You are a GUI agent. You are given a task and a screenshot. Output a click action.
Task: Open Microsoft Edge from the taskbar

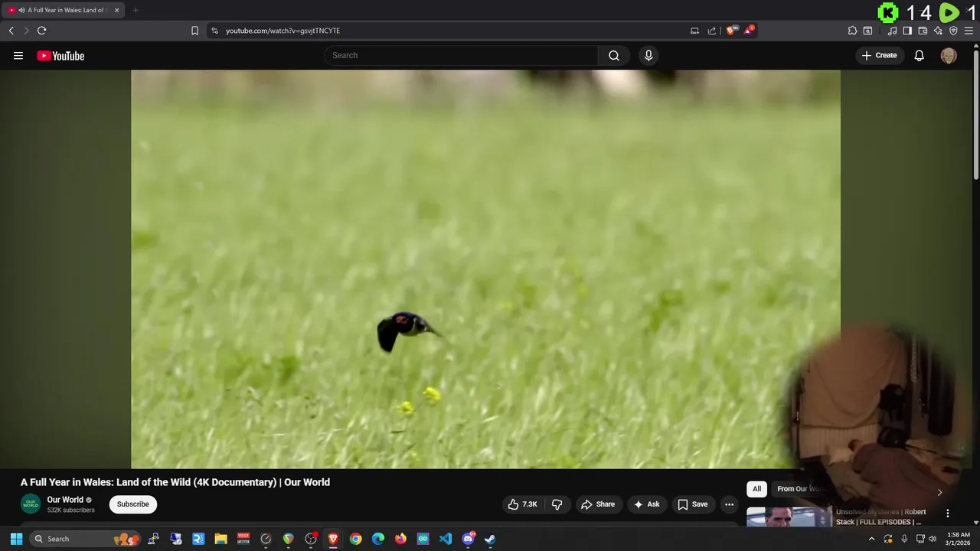point(378,539)
